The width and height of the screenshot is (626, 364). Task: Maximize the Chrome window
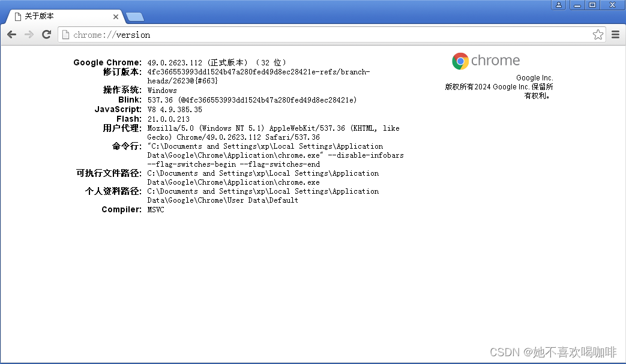point(592,5)
